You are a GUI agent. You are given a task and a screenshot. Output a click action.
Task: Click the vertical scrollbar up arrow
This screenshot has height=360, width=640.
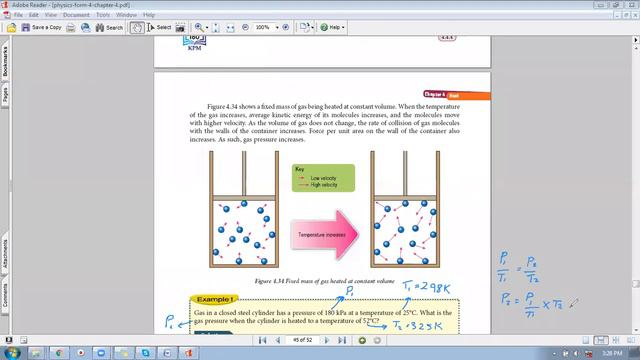[x=636, y=48]
